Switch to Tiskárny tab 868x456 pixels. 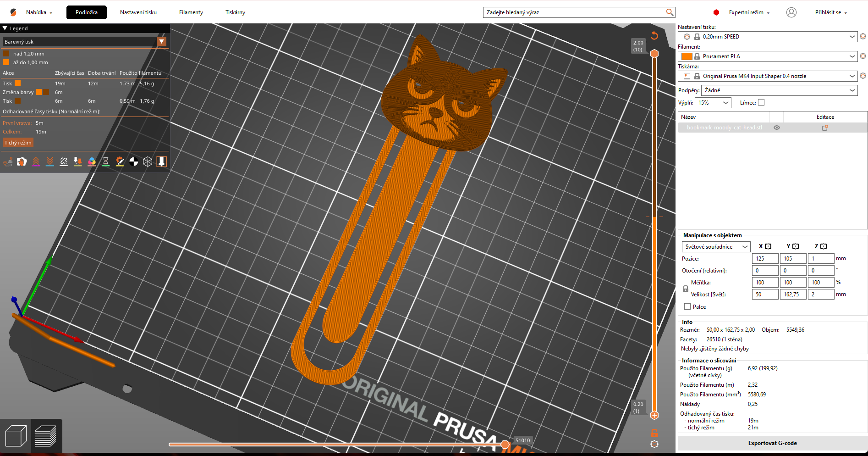click(235, 12)
